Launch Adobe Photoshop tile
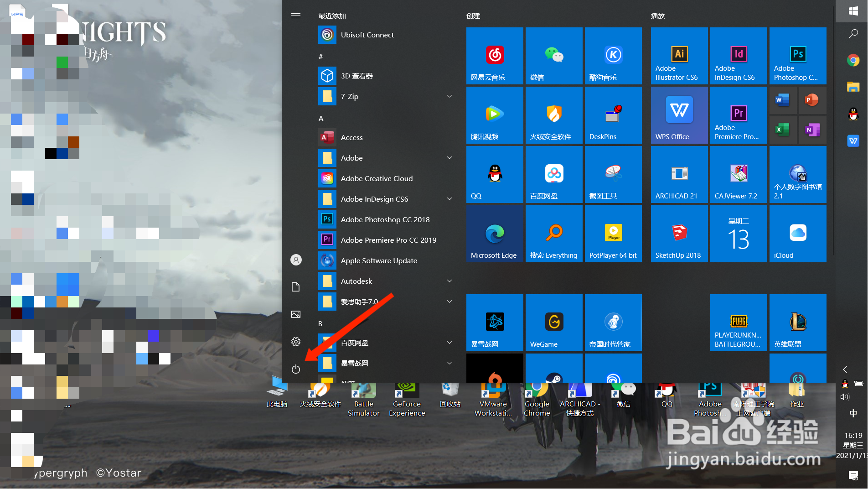868x489 pixels. (x=798, y=56)
